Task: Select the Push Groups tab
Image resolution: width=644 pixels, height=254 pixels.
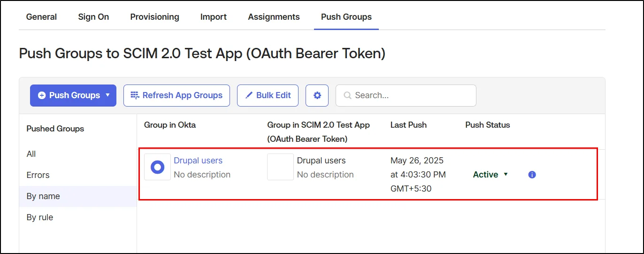Action: coord(346,17)
